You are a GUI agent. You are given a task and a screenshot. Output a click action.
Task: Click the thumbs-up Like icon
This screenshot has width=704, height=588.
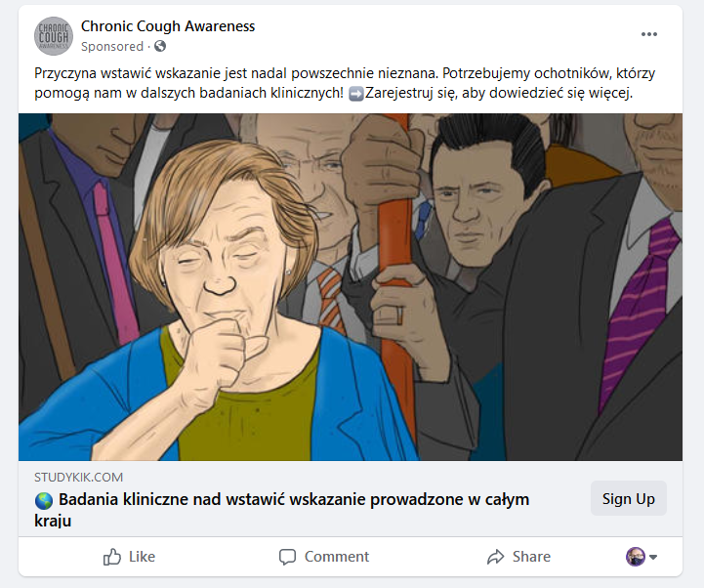(112, 557)
